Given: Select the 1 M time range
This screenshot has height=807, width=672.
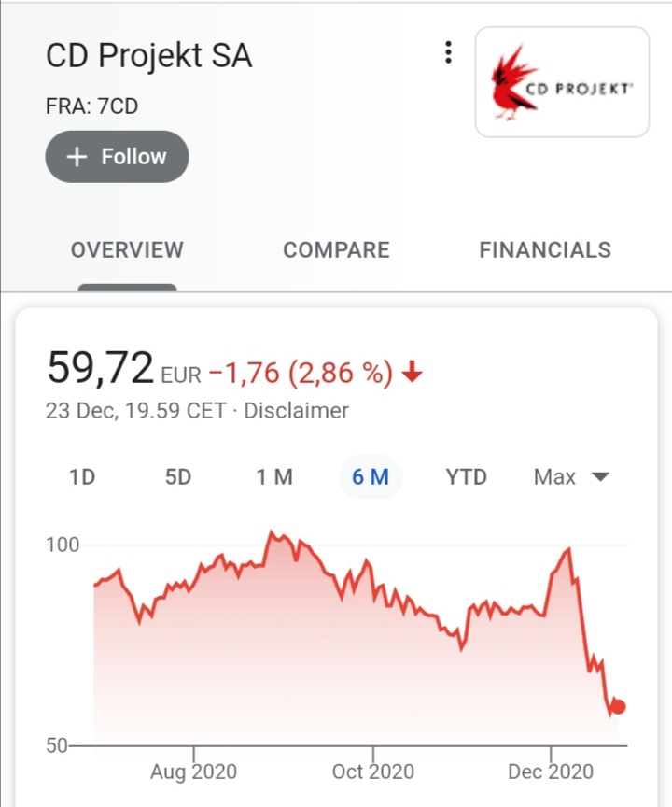Looking at the screenshot, I should [274, 477].
